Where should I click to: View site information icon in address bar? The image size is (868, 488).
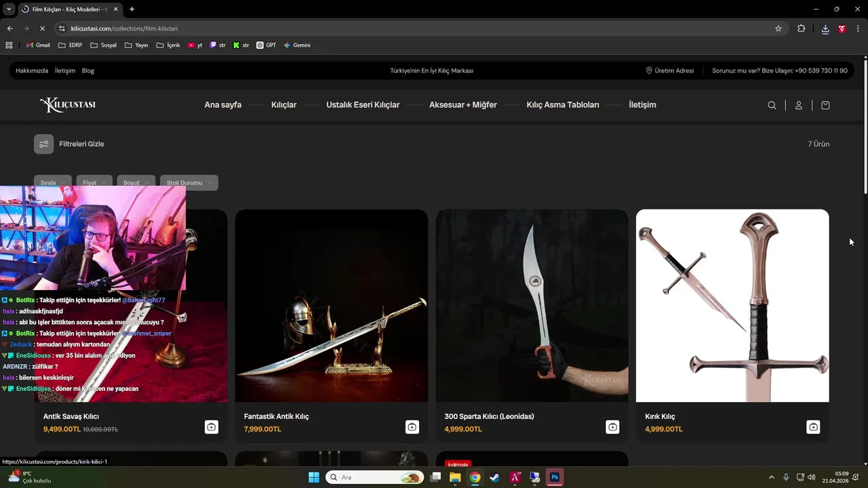click(62, 28)
